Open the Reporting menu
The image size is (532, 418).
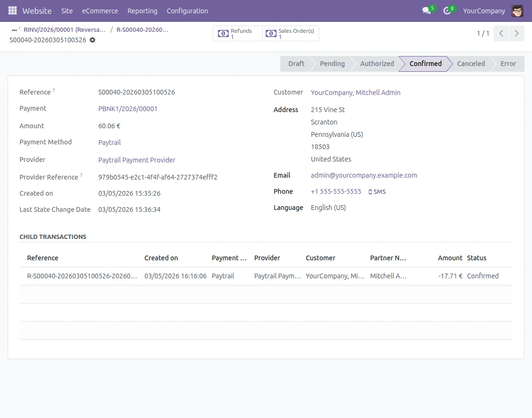click(x=142, y=10)
